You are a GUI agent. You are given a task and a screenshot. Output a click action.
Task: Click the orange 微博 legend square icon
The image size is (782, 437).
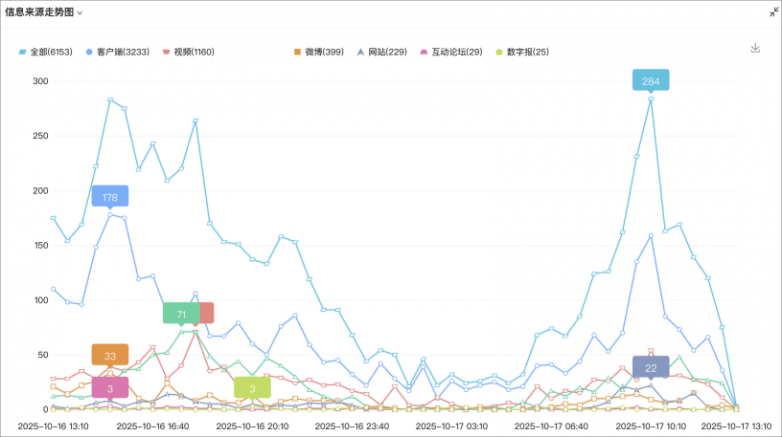(297, 51)
